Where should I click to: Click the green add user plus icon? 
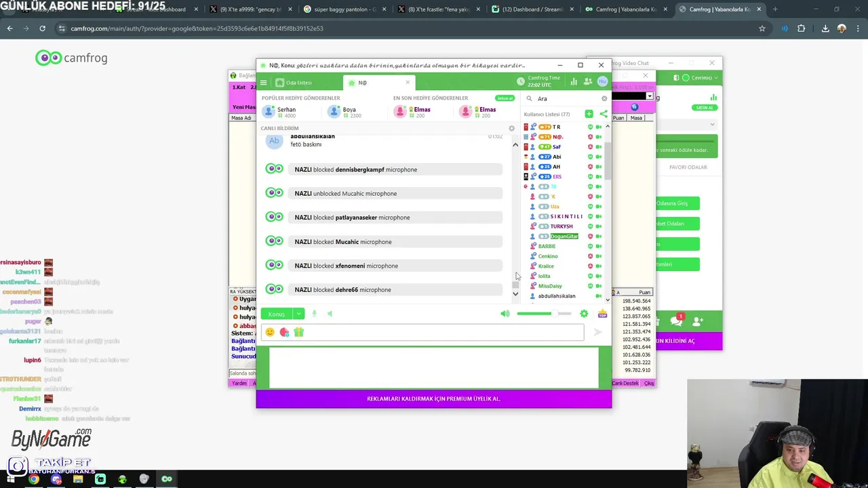point(589,114)
